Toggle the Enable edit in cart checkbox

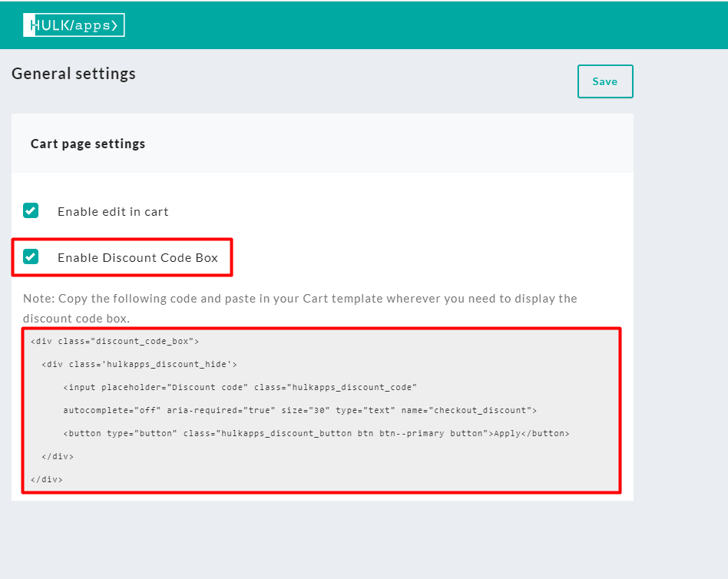pos(31,210)
